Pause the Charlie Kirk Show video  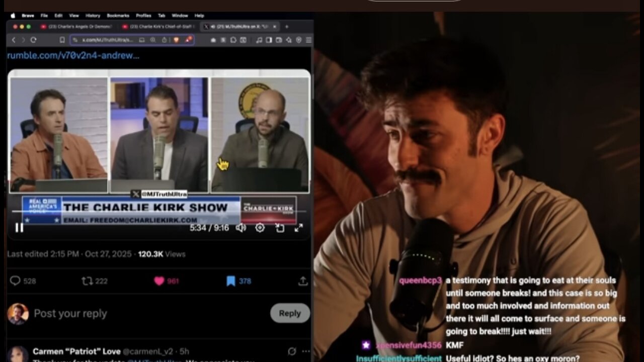(x=19, y=228)
